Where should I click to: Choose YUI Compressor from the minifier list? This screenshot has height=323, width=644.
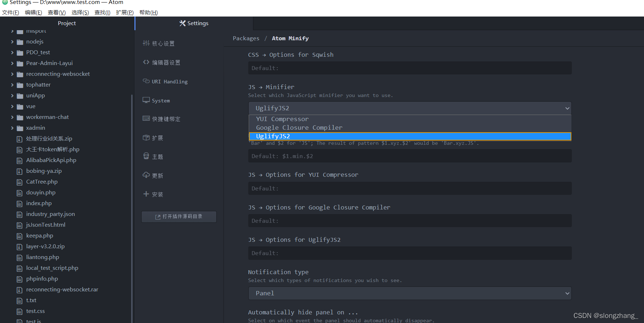(x=410, y=119)
